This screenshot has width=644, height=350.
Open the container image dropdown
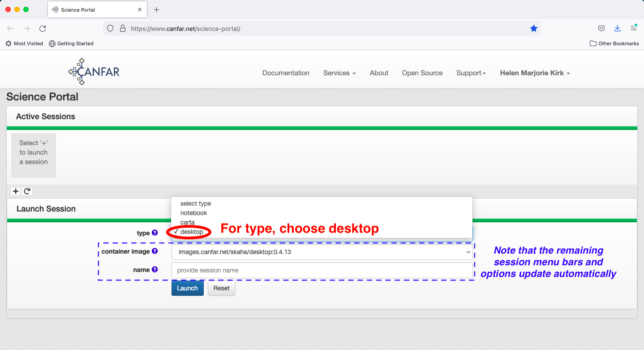322,252
